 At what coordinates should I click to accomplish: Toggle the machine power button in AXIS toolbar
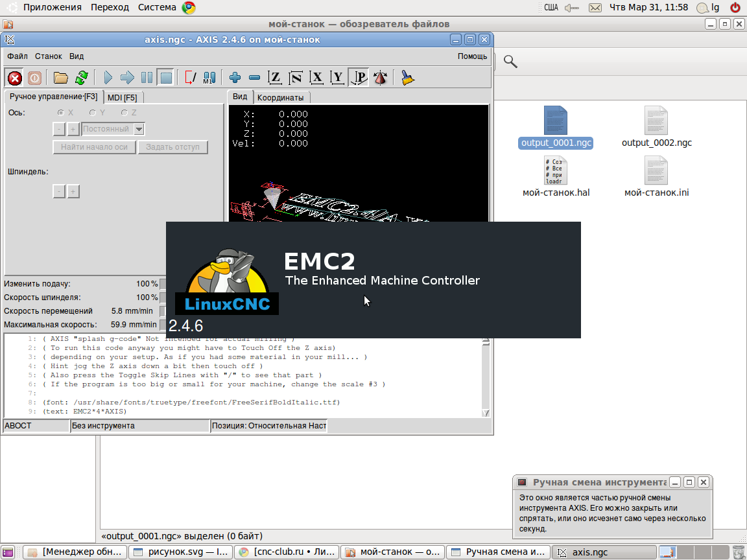(34, 78)
